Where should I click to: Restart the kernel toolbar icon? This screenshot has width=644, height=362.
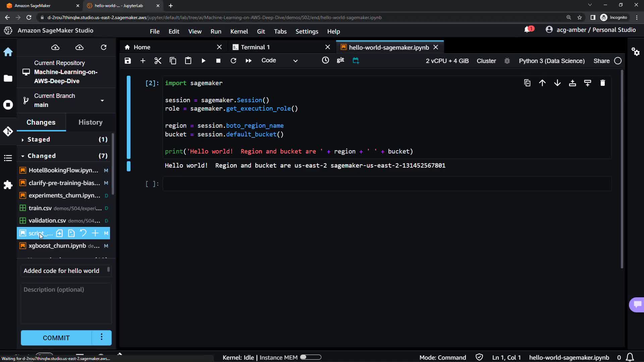tap(233, 61)
